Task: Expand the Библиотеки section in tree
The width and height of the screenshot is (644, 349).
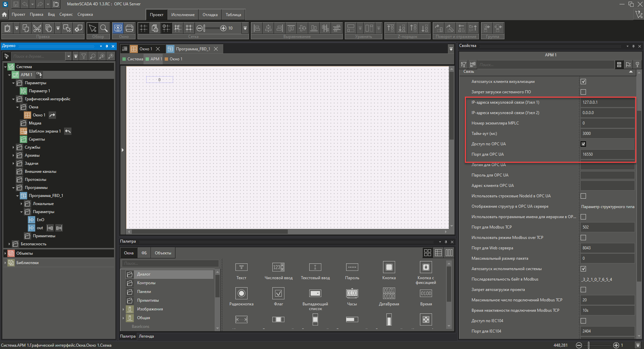Action: pos(5,263)
